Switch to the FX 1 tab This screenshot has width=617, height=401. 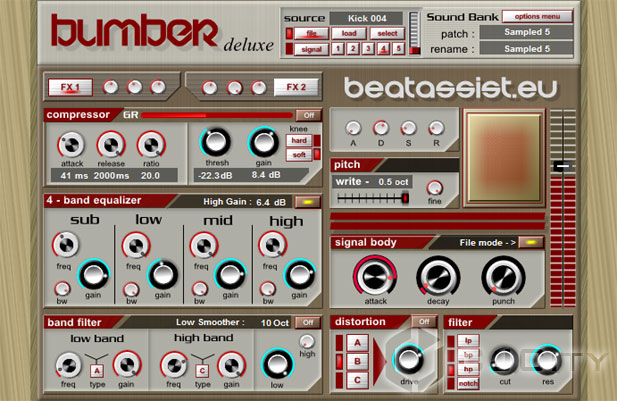(x=70, y=87)
